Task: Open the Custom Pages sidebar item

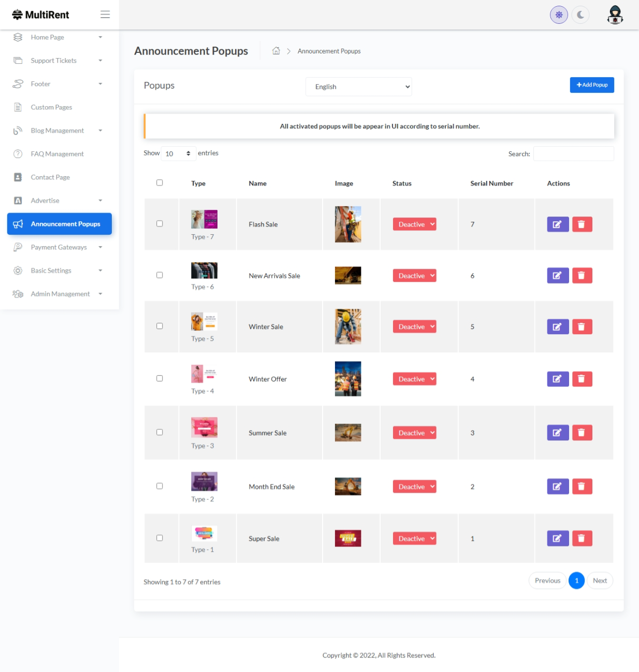Action: [51, 107]
